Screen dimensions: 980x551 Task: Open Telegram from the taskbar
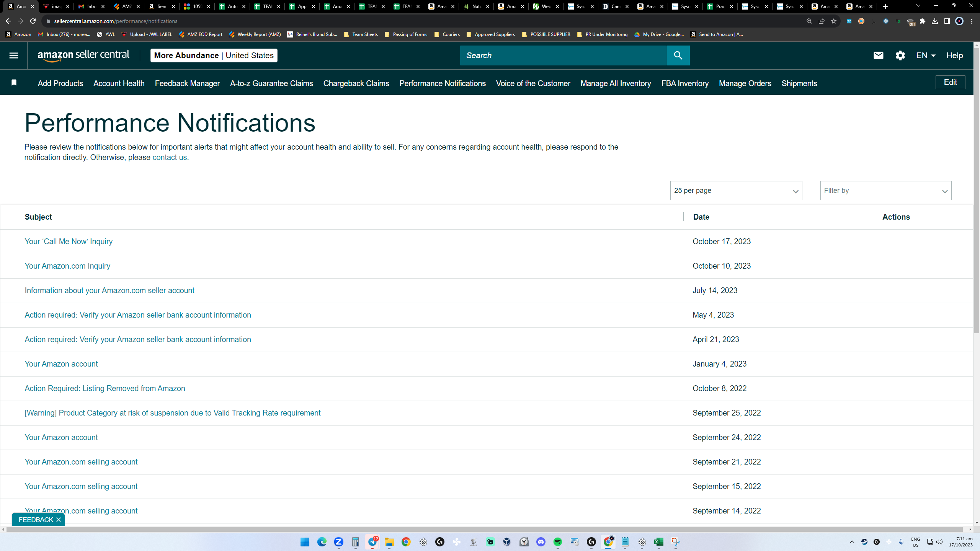pos(372,542)
